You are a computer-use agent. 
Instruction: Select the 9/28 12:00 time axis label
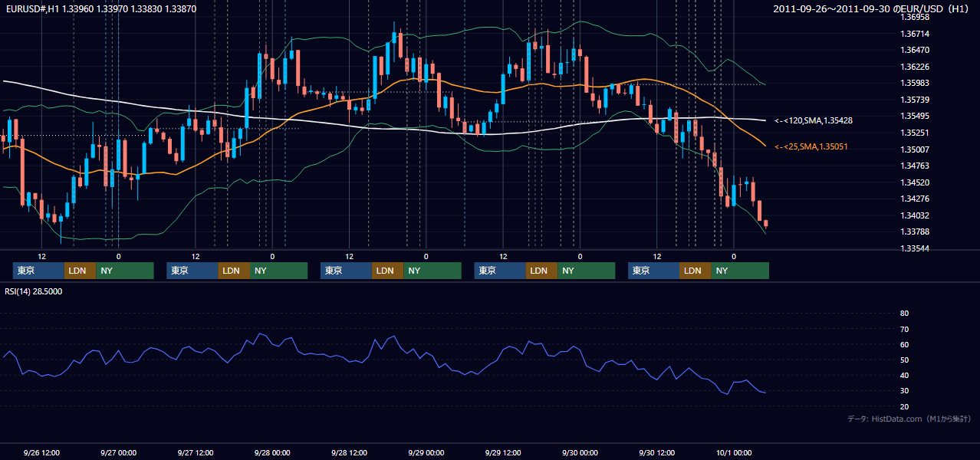point(349,452)
